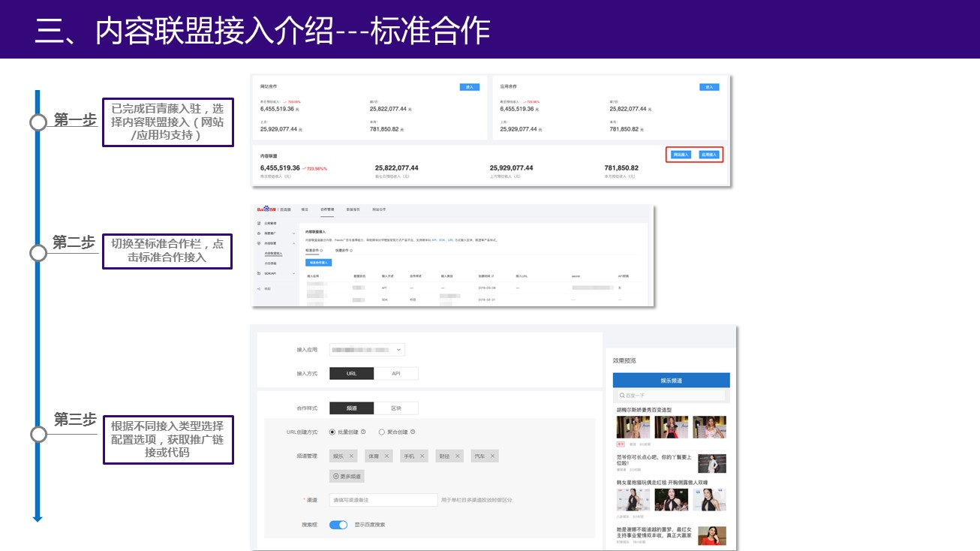Image resolution: width=980 pixels, height=551 pixels.
Task: Click info icon next to 标准合作 tab
Action: click(322, 251)
